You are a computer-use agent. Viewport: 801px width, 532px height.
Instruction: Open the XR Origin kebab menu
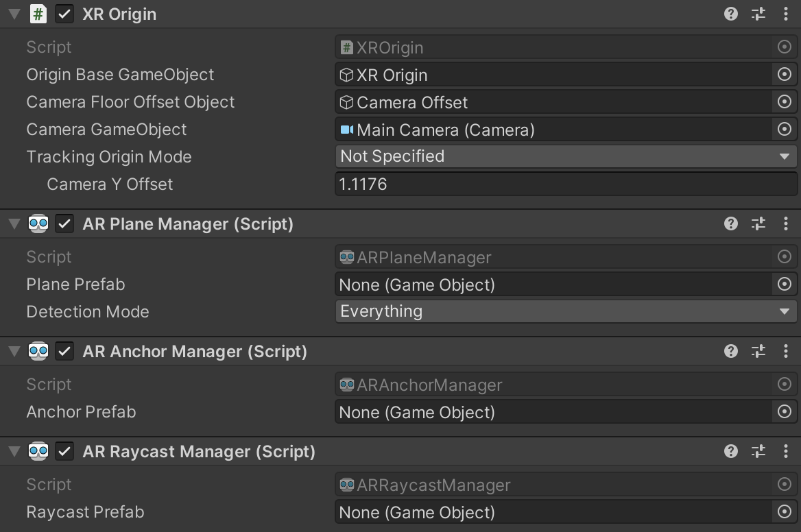tap(786, 14)
